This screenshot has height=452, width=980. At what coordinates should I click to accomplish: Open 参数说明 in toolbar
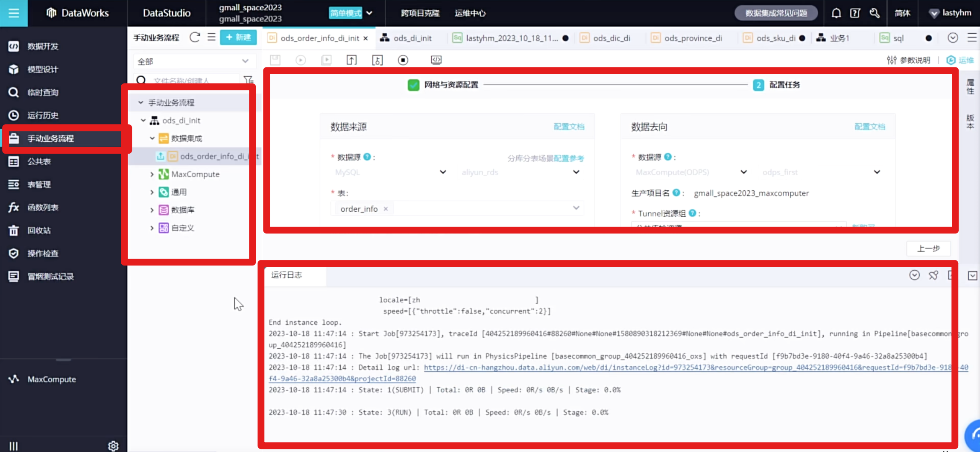click(908, 60)
